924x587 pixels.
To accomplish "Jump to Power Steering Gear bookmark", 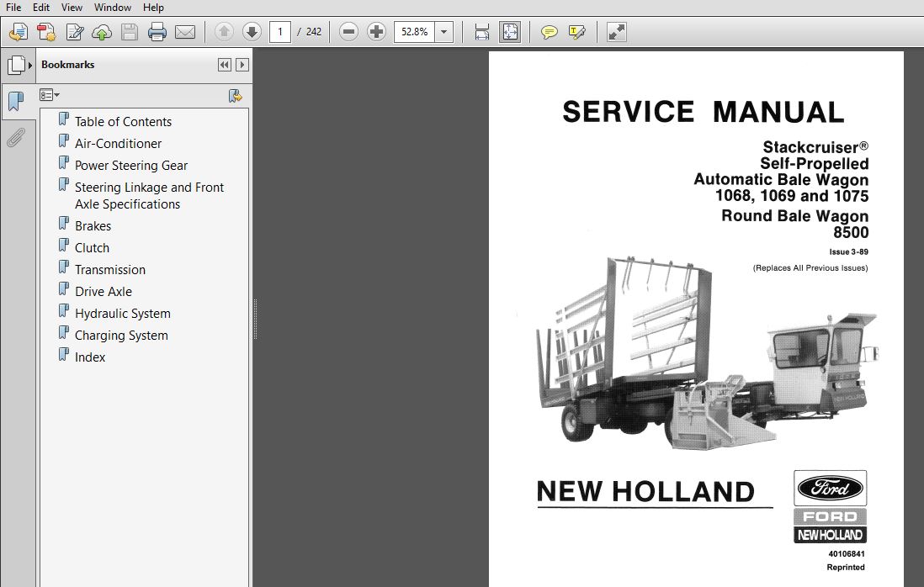I will point(130,166).
